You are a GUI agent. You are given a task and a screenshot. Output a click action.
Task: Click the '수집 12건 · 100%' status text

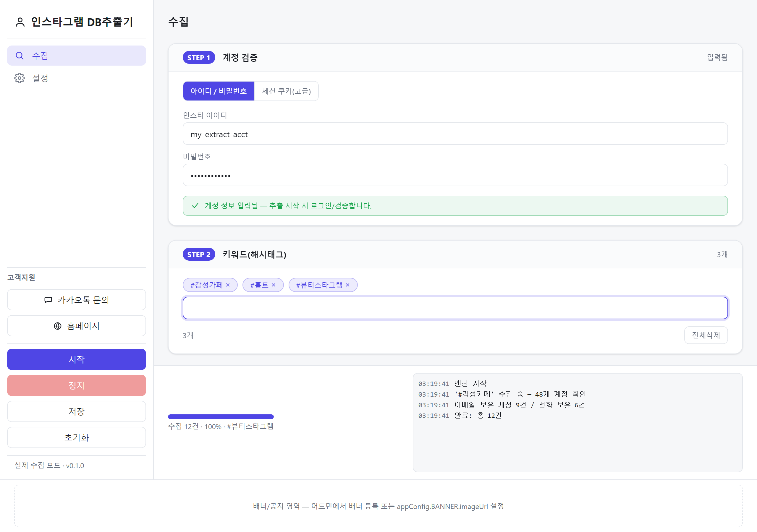(221, 426)
